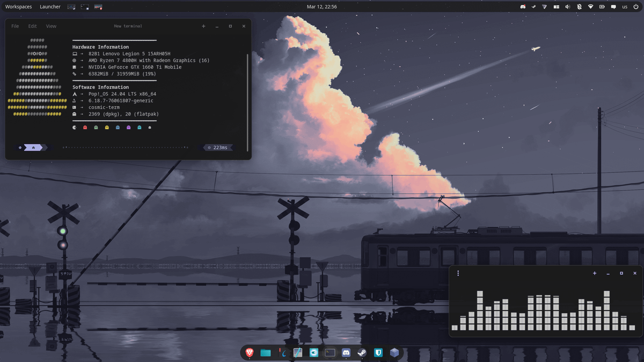Launch Steam from the dock

point(362,352)
